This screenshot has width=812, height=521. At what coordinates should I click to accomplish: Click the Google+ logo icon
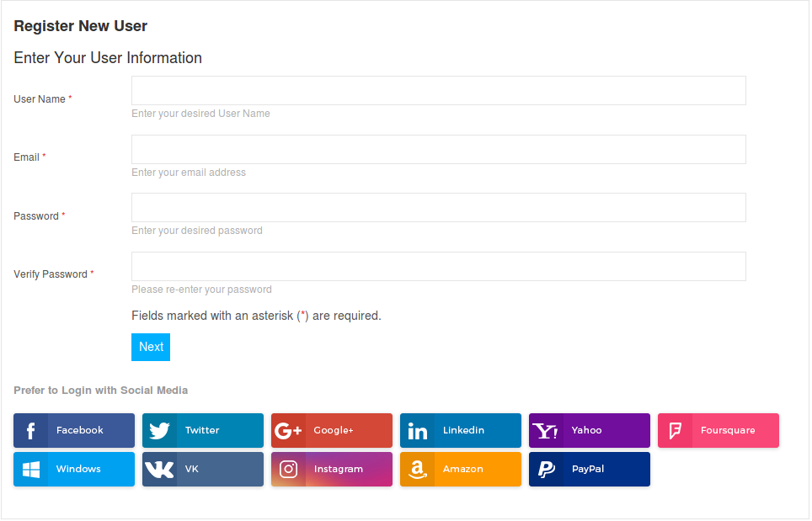click(288, 431)
